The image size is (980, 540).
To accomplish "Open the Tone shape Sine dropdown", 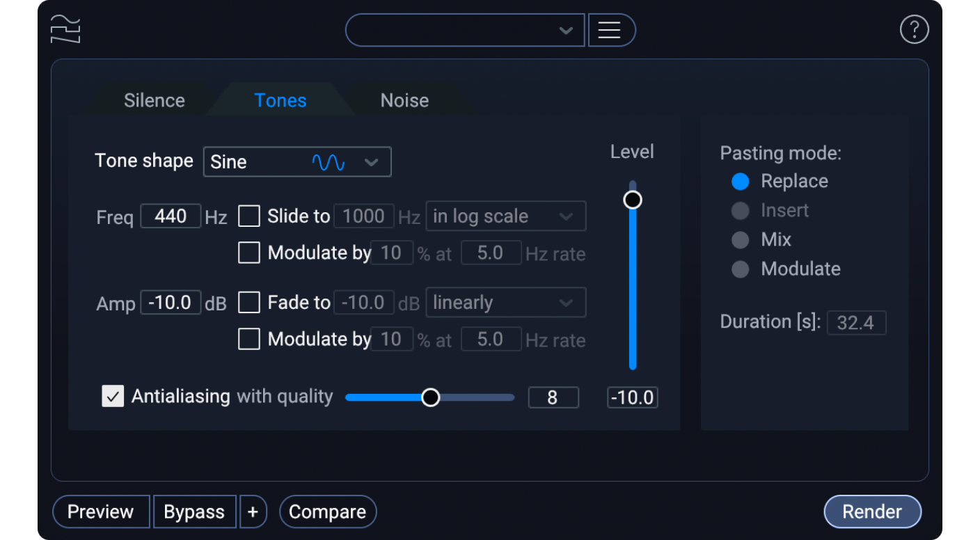I will pyautogui.click(x=297, y=162).
